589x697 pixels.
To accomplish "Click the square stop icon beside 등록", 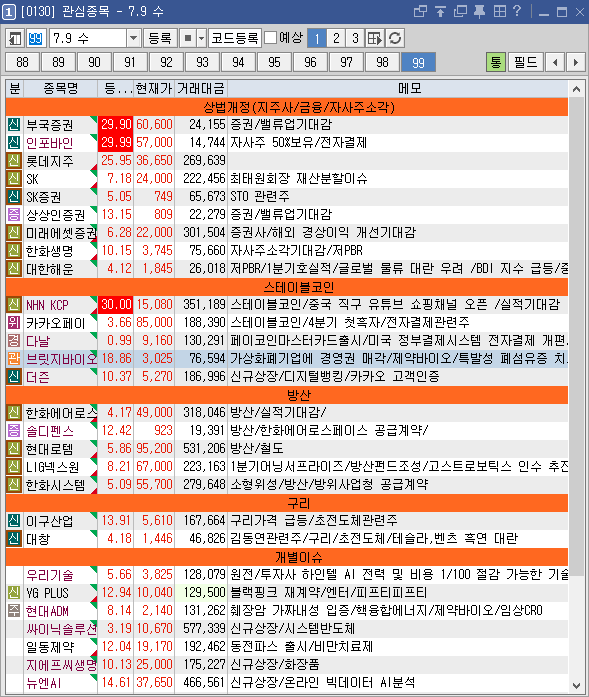I will 188,38.
